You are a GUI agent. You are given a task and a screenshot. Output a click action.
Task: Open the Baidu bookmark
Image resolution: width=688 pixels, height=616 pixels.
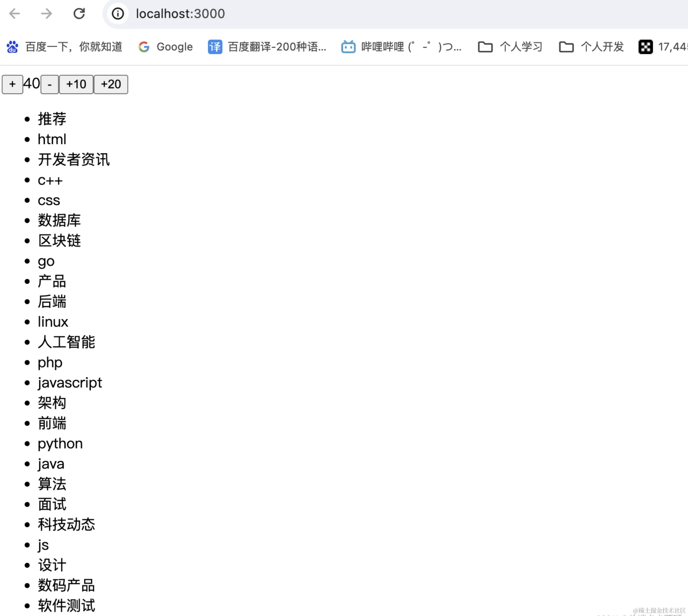click(64, 47)
